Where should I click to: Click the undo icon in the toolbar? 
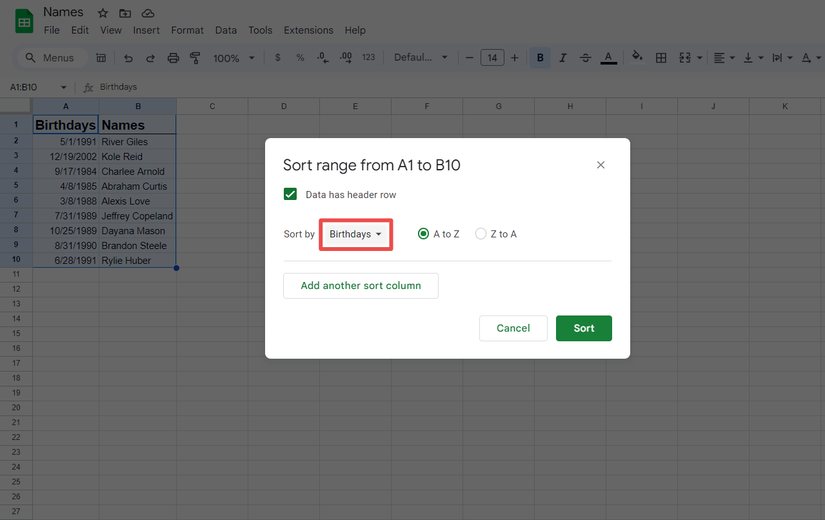coord(128,58)
